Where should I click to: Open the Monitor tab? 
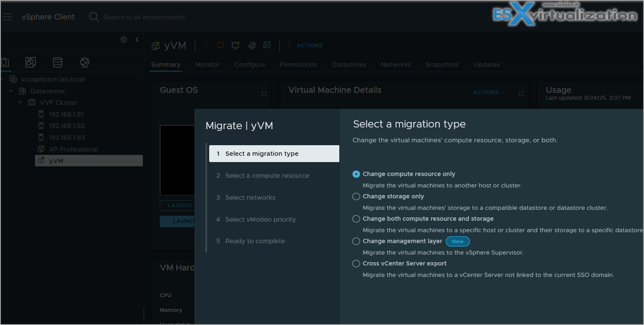[207, 65]
